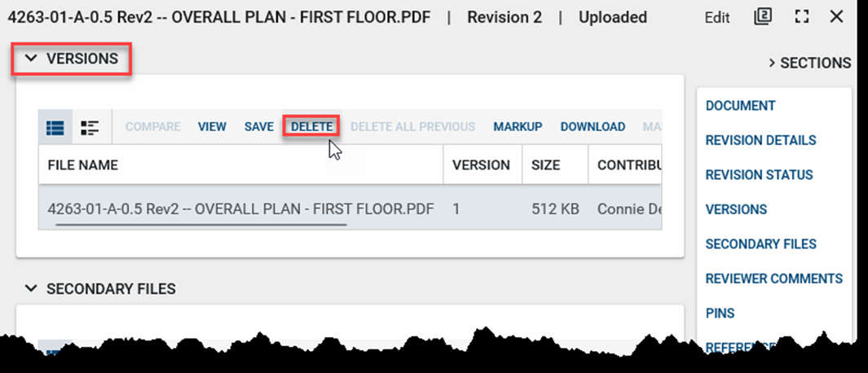This screenshot has width=868, height=373.
Task: Expand the SECTIONS side panel
Action: (x=809, y=63)
